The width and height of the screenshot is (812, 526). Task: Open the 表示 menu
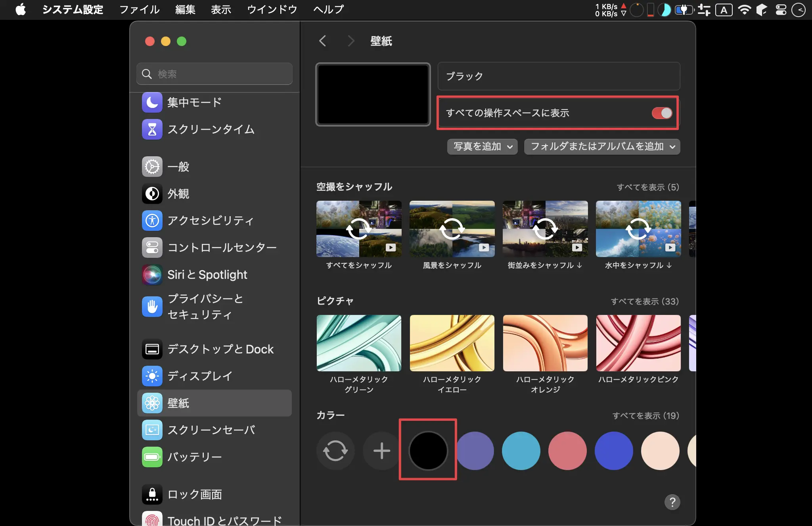(221, 10)
